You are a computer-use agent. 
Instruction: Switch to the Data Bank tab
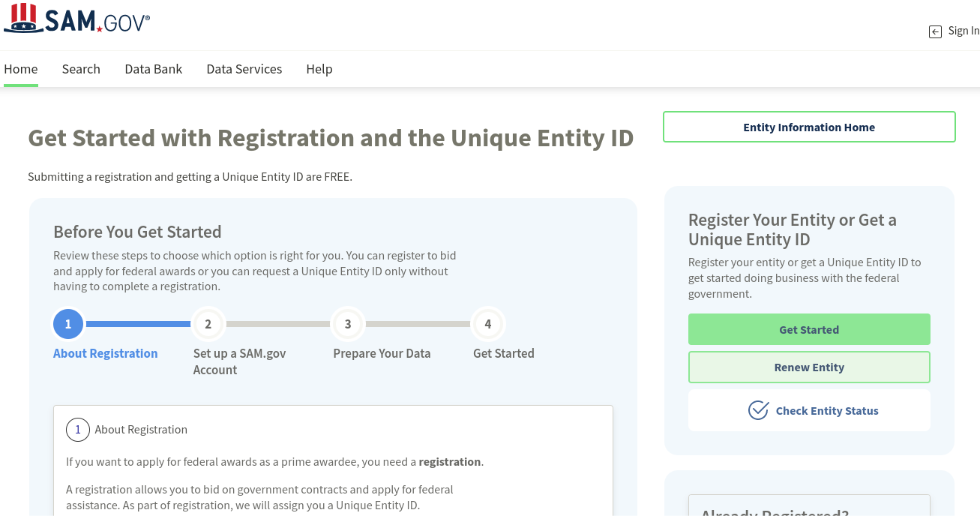[154, 69]
